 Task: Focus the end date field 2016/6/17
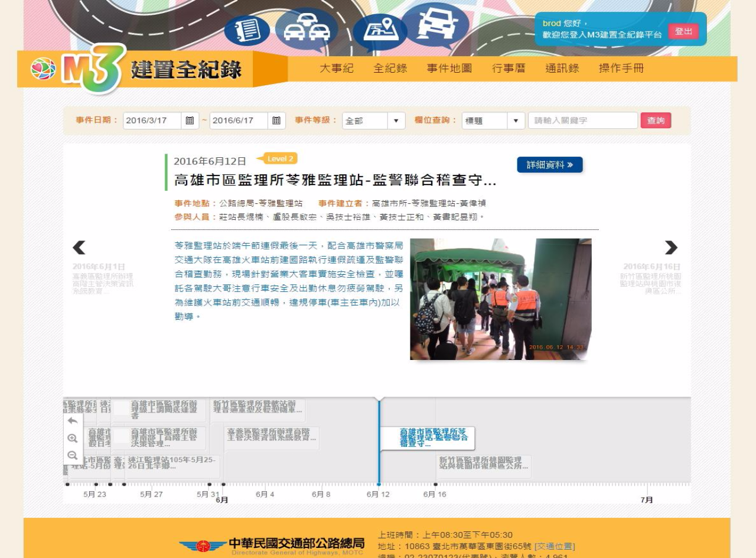click(239, 121)
